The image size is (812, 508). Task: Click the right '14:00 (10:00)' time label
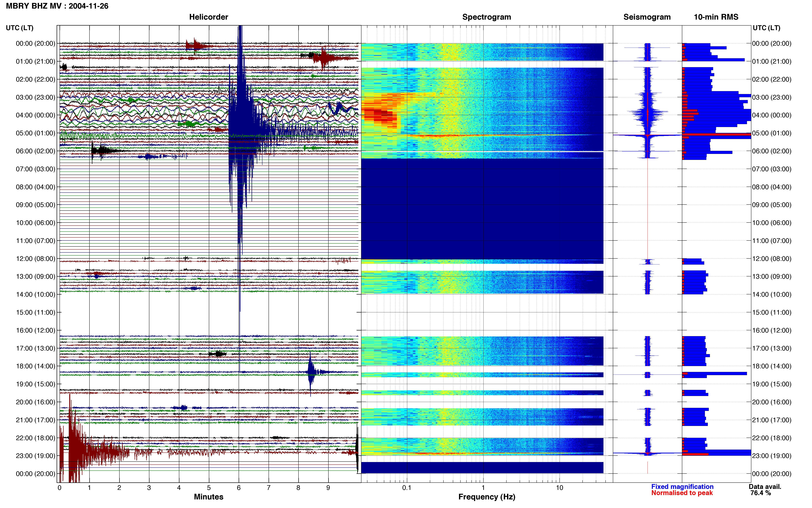(772, 295)
